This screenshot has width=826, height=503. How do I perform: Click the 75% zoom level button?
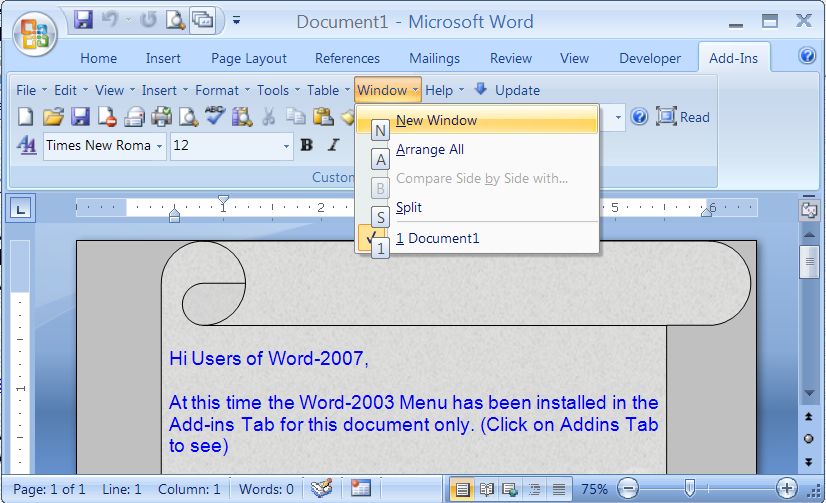click(x=594, y=489)
